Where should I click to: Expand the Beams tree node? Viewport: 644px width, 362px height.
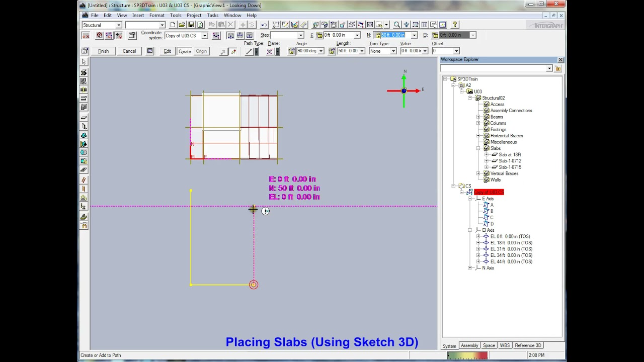[478, 117]
